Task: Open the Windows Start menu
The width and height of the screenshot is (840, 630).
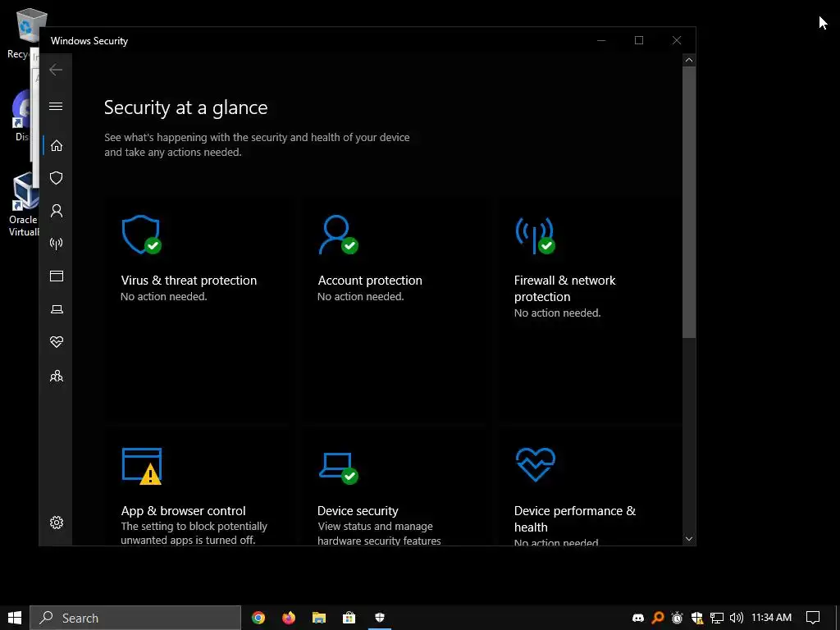Action: (x=15, y=618)
